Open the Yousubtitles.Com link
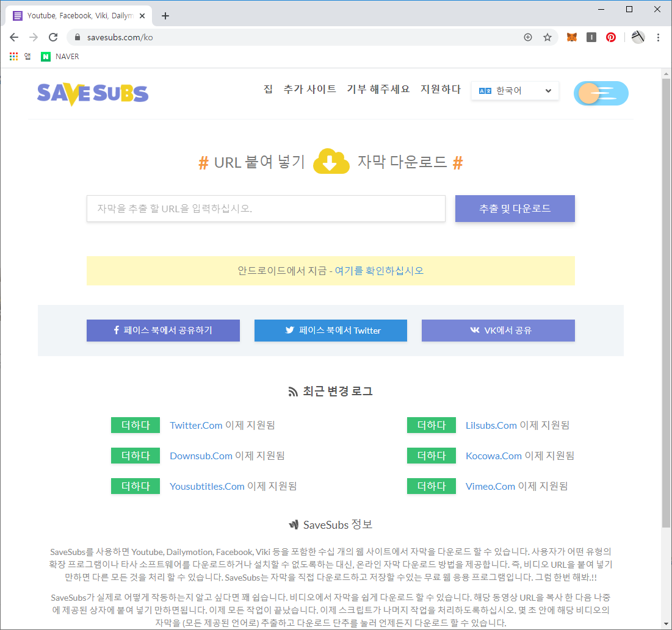The width and height of the screenshot is (672, 630). click(207, 486)
